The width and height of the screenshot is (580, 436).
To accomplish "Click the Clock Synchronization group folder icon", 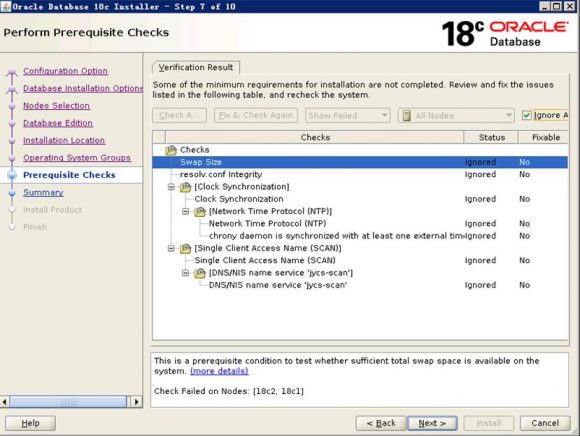I will coord(185,187).
